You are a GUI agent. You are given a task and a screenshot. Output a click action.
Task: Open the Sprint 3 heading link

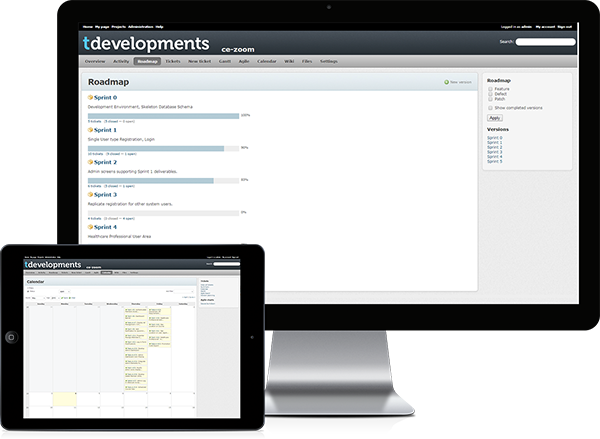[105, 195]
